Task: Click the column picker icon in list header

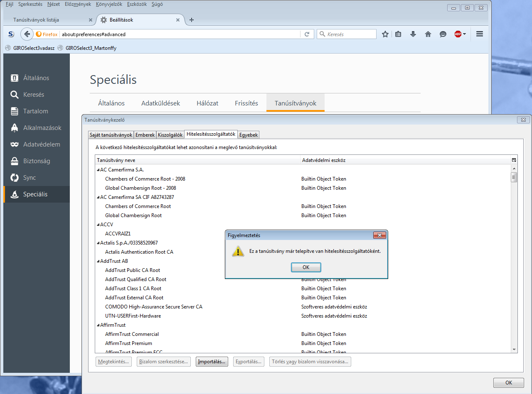Action: (x=514, y=160)
